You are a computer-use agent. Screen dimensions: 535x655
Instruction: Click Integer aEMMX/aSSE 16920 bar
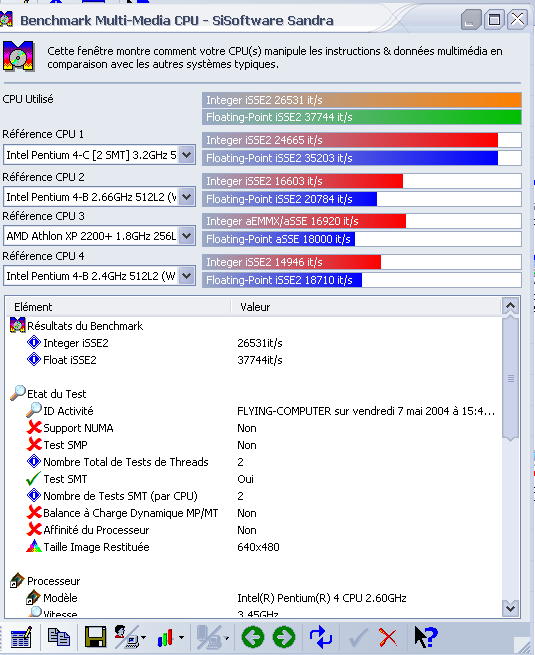[x=304, y=221]
